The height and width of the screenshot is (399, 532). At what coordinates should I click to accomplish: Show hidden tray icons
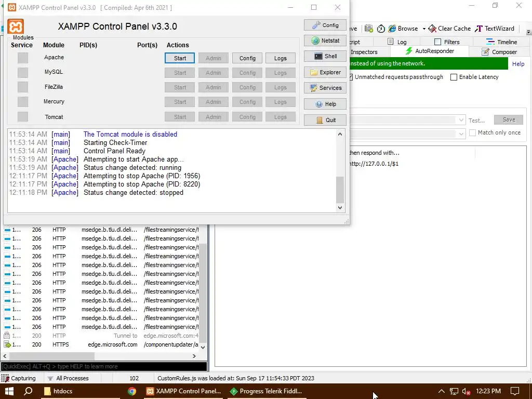[442, 391]
